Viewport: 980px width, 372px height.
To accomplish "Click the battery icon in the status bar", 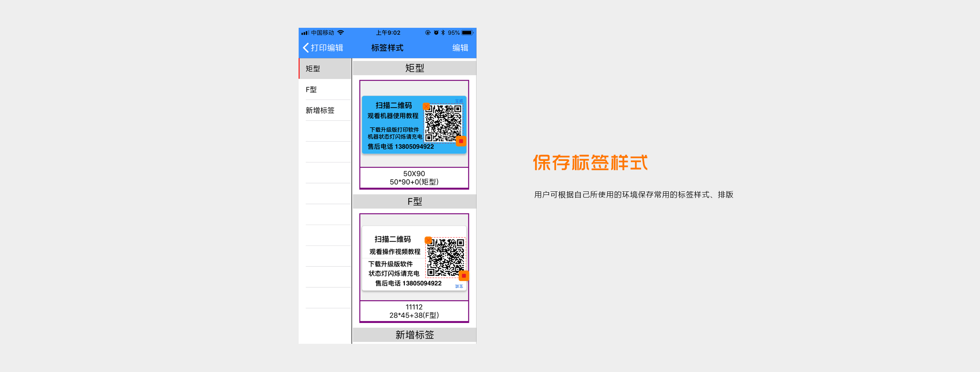I will point(468,33).
